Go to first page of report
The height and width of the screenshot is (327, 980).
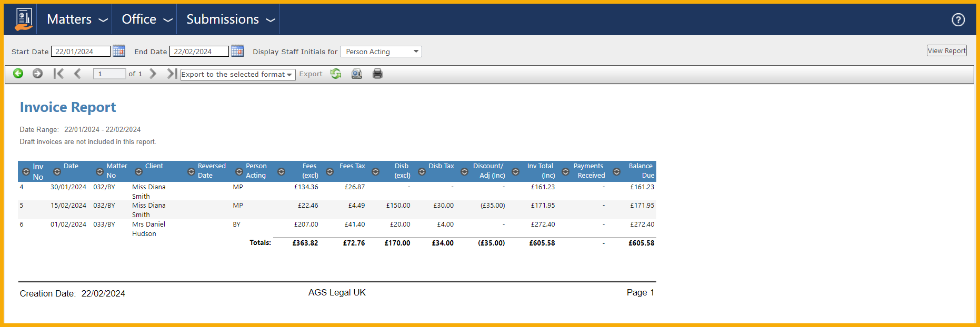pyautogui.click(x=58, y=74)
